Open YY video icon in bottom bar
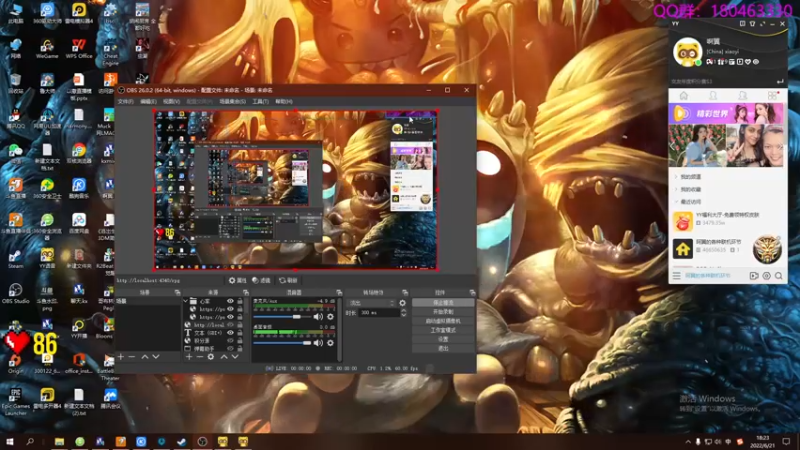This screenshot has width=800, height=450. (754, 276)
